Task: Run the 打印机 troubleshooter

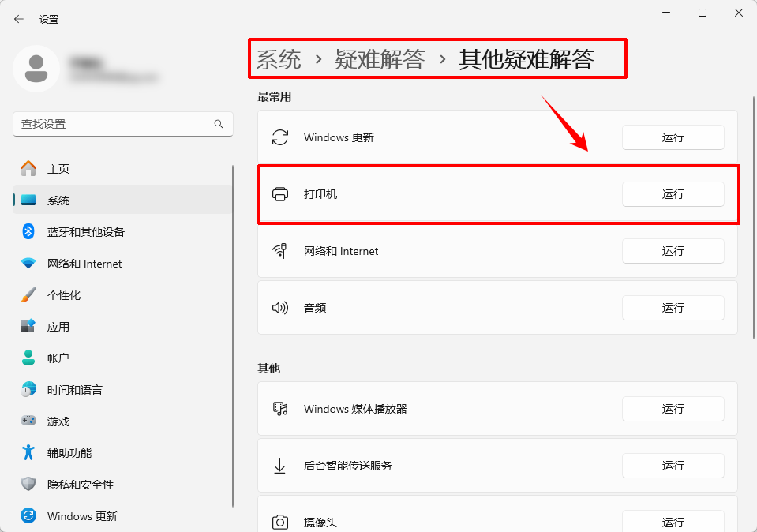Action: tap(673, 194)
